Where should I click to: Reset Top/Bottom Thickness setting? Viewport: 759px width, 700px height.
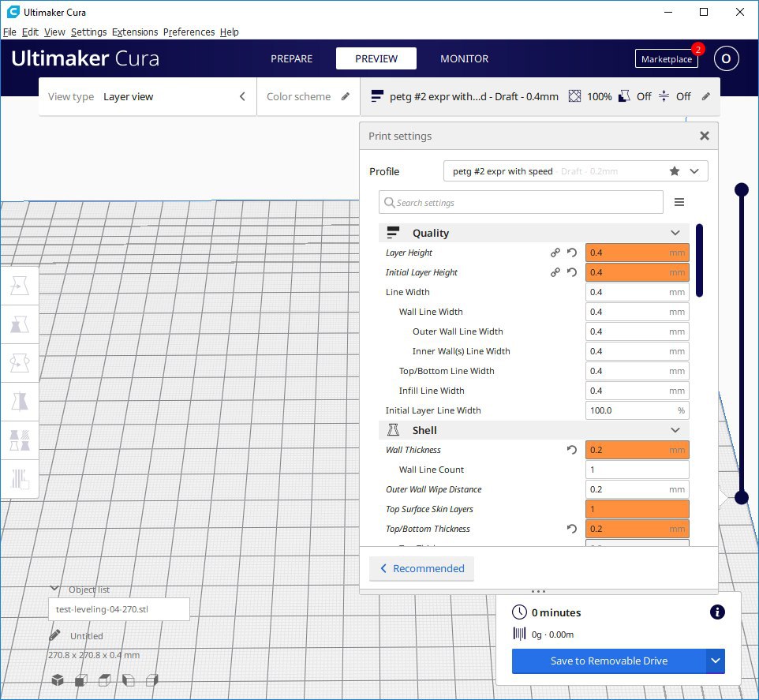(x=572, y=529)
